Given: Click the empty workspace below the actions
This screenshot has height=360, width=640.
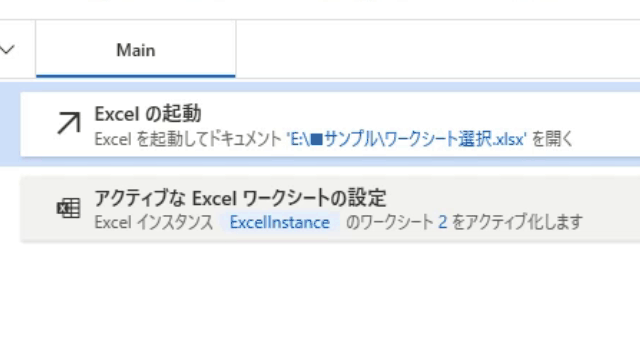Looking at the screenshot, I should (x=320, y=302).
